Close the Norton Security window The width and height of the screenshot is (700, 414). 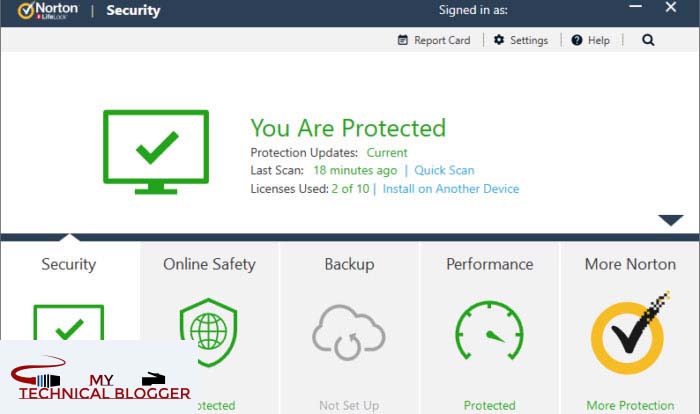tap(671, 7)
